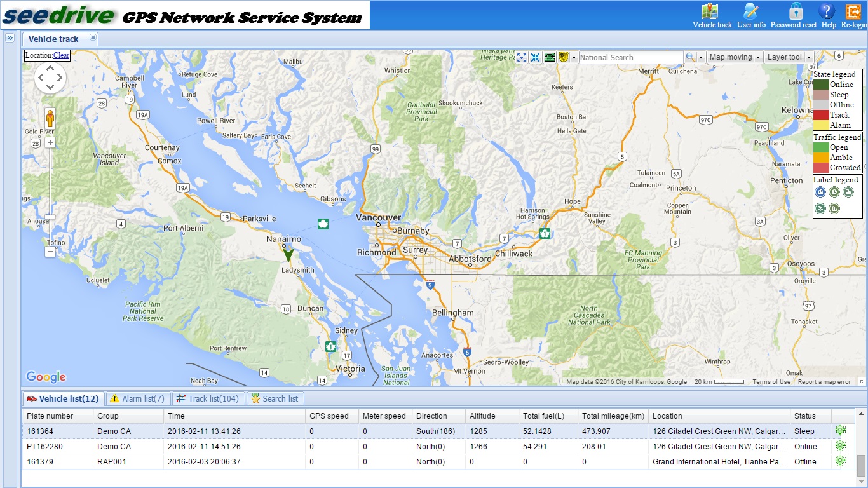Viewport: 868px width, 488px height.
Task: Open the shield tool dropdown arrow
Action: 574,57
